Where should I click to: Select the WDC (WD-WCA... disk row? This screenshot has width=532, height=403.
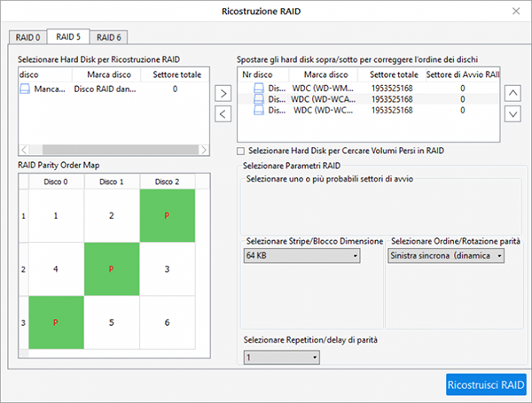368,99
